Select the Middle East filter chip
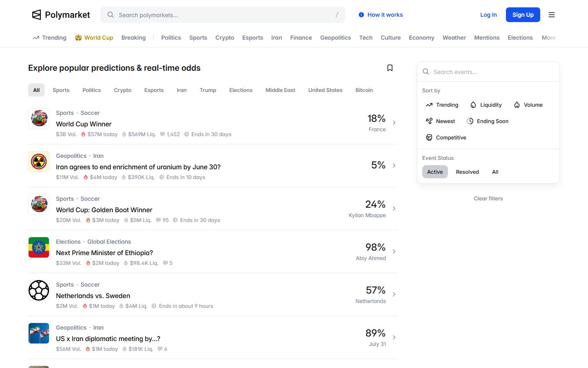Image resolution: width=588 pixels, height=368 pixels. (x=280, y=90)
